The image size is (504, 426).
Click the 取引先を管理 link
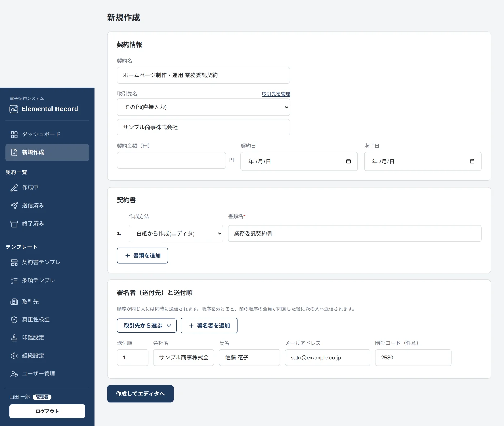click(276, 94)
